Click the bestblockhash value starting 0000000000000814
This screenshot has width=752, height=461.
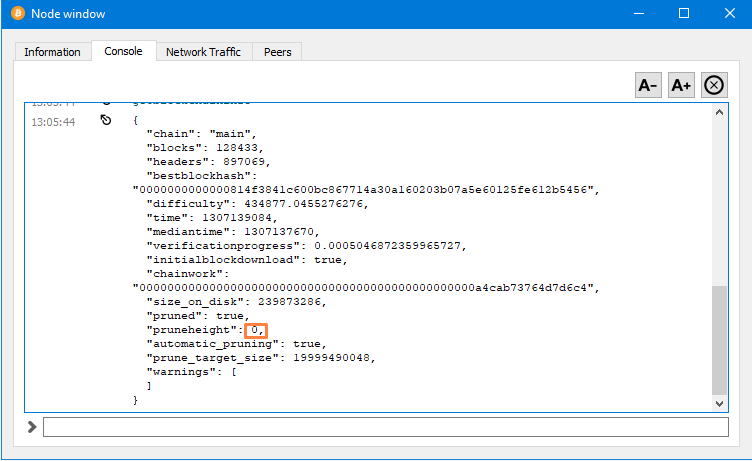366,190
